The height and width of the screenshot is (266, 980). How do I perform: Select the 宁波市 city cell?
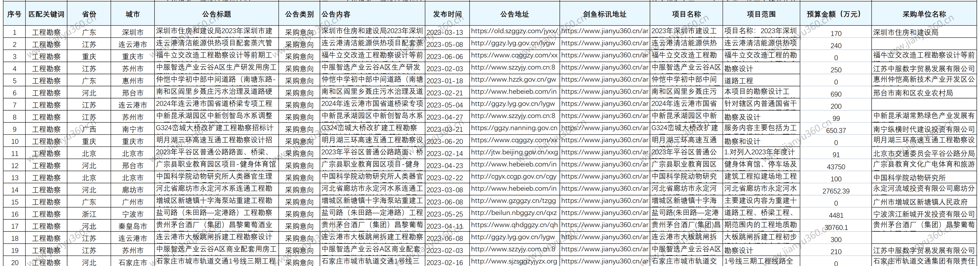[133, 214]
